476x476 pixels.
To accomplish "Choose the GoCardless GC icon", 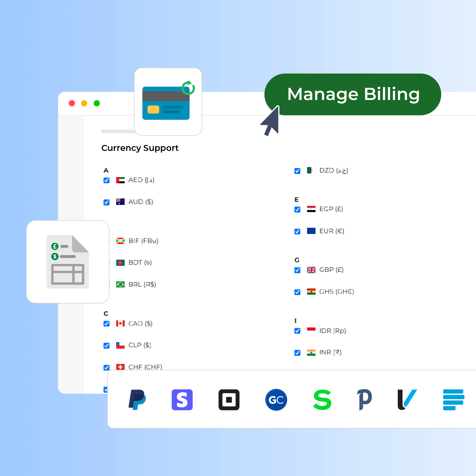I will 276,400.
